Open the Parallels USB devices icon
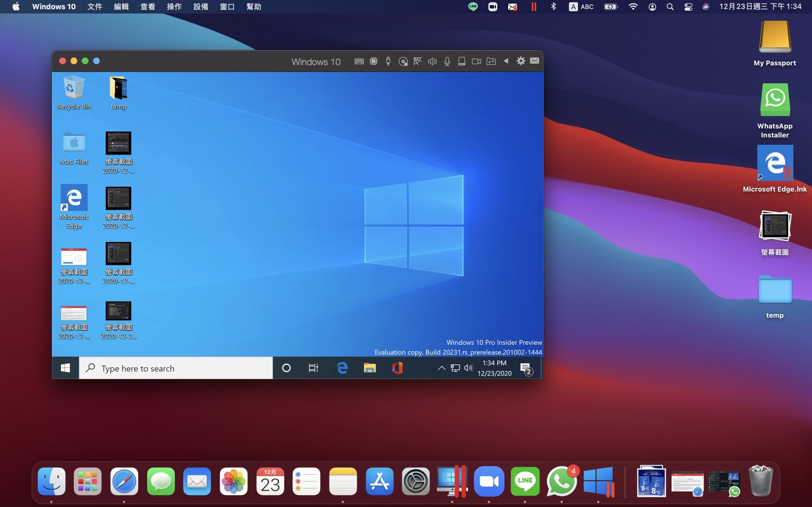The image size is (812, 507). click(388, 61)
